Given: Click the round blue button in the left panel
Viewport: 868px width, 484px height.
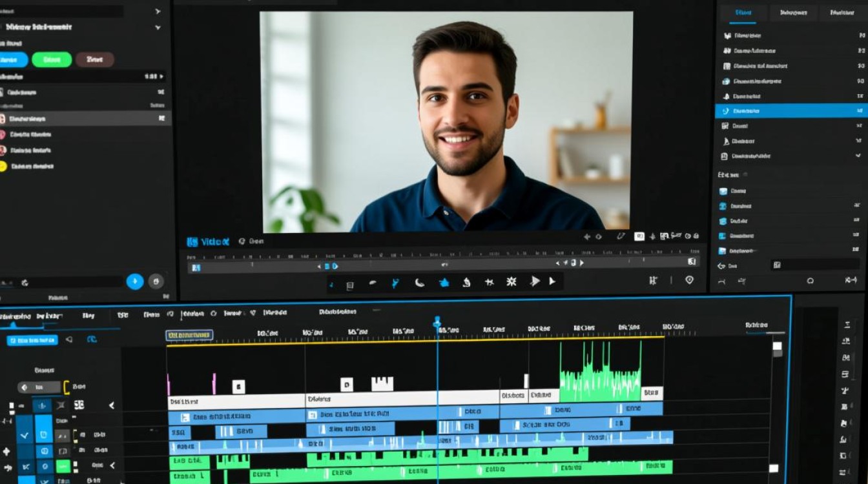Looking at the screenshot, I should (135, 281).
